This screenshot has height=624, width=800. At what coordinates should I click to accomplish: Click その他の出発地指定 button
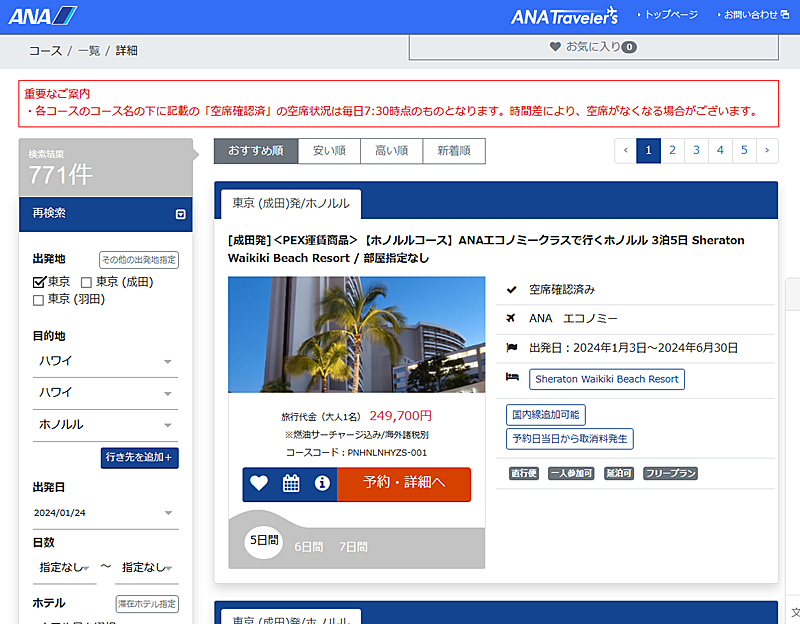coord(139,260)
